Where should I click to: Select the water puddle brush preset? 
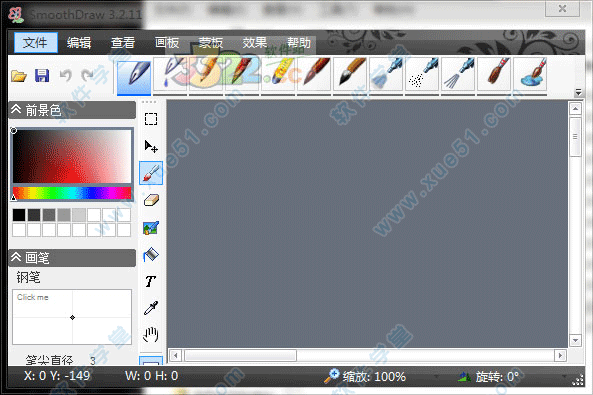click(530, 75)
